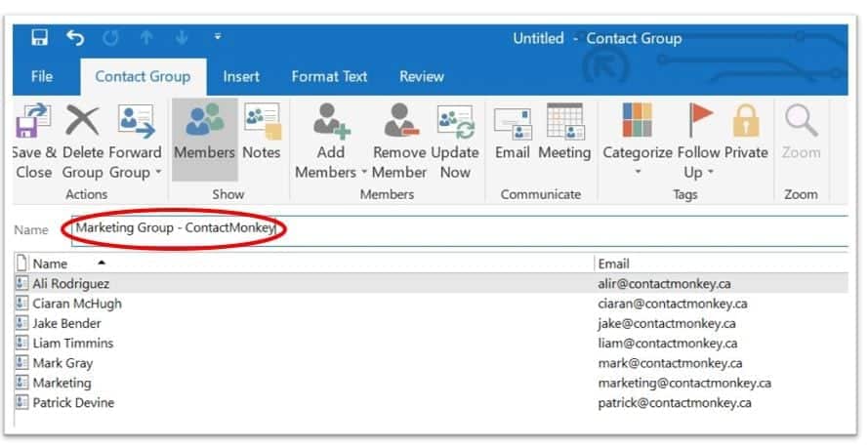This screenshot has height=447, width=868.
Task: Click contact card icon beside Mark Gray
Action: 21,363
